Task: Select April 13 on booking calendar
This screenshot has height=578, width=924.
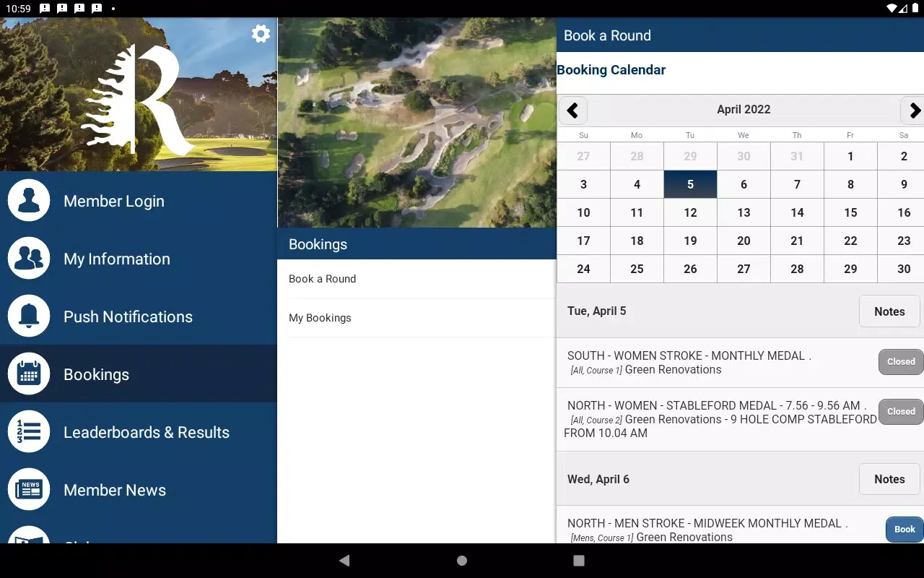Action: [x=744, y=212]
